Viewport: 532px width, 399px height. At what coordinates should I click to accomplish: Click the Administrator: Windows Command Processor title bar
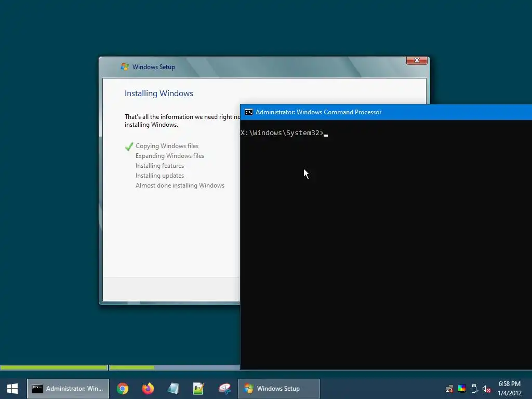click(x=386, y=112)
